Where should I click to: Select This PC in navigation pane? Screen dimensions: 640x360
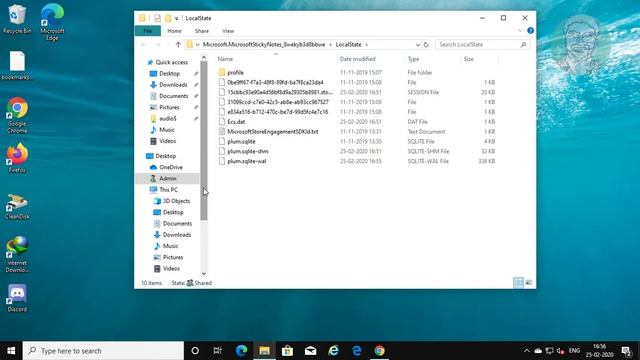(x=168, y=190)
